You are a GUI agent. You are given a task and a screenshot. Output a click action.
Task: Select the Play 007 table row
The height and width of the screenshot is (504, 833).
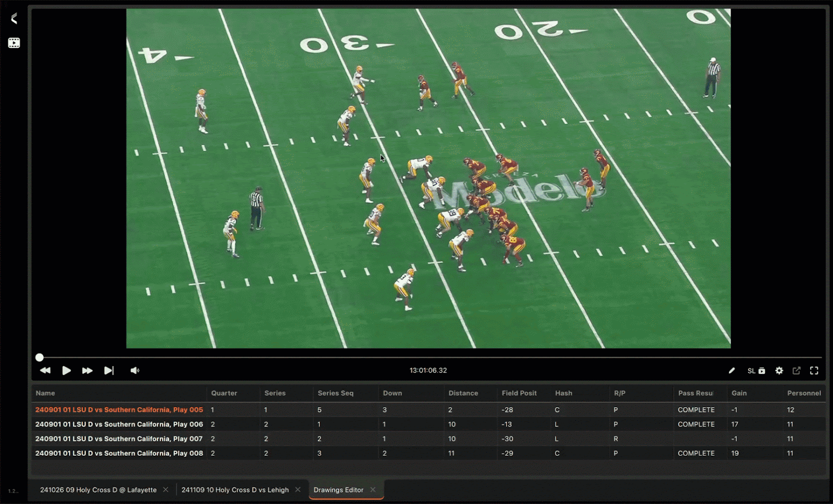tap(118, 438)
